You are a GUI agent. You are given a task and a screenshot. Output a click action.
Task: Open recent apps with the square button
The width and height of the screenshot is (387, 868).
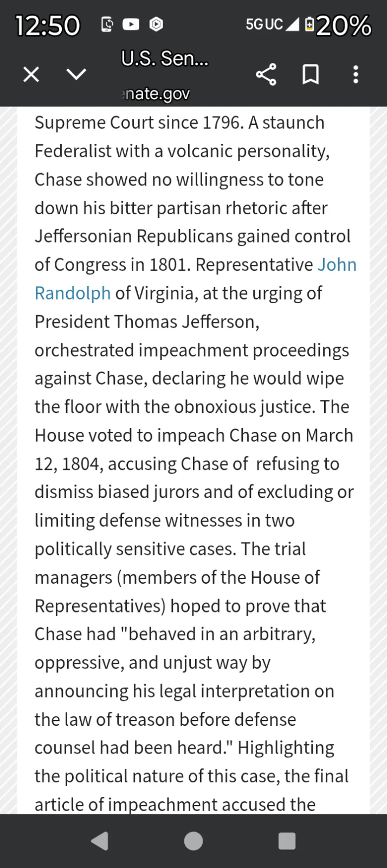[287, 841]
